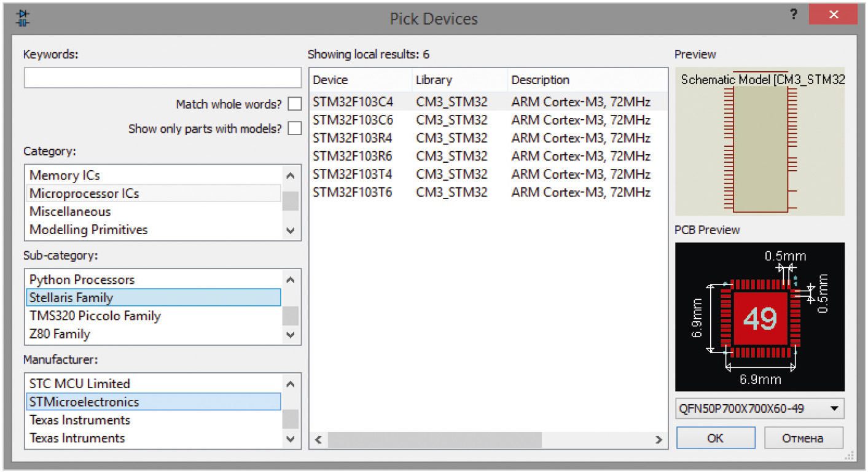Confirm selection with OK button
This screenshot has height=473, width=868.
715,438
